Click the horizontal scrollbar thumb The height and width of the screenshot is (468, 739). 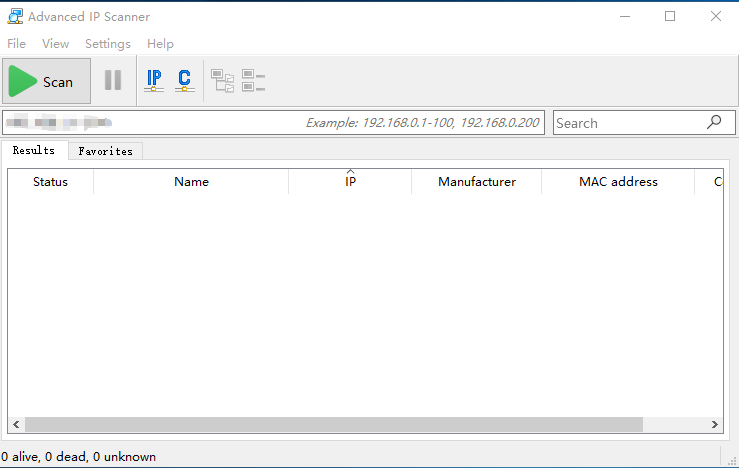334,425
